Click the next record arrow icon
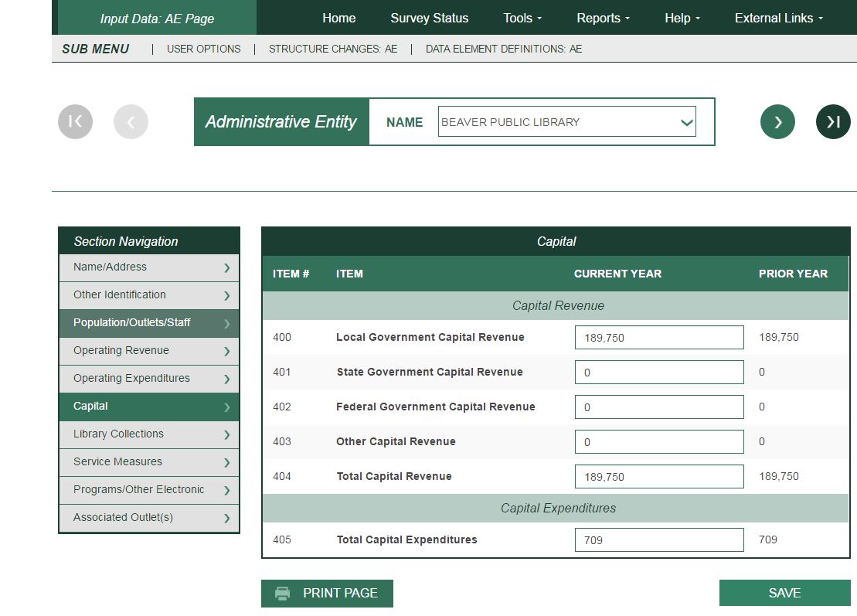This screenshot has width=857, height=616. click(x=777, y=121)
